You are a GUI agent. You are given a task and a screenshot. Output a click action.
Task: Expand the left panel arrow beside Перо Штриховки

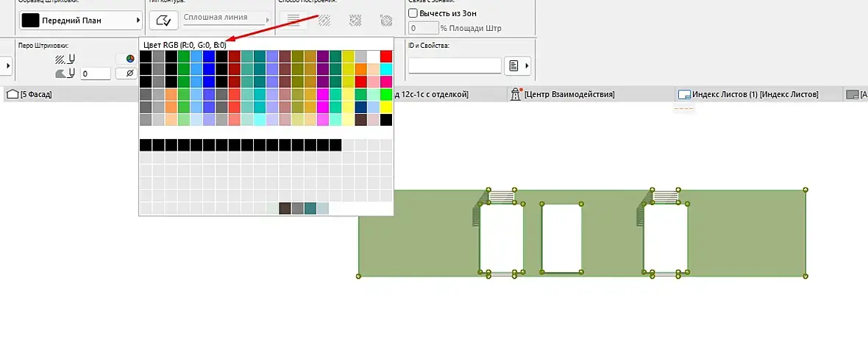click(7, 65)
